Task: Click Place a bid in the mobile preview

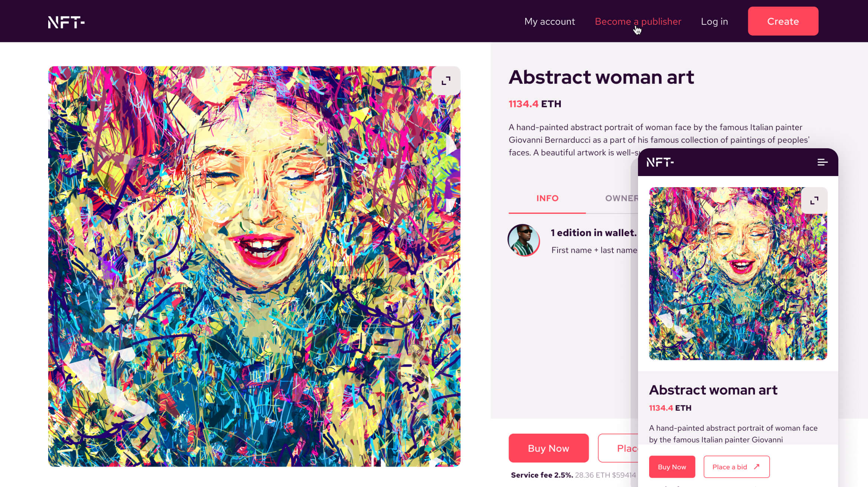Action: coord(736,467)
